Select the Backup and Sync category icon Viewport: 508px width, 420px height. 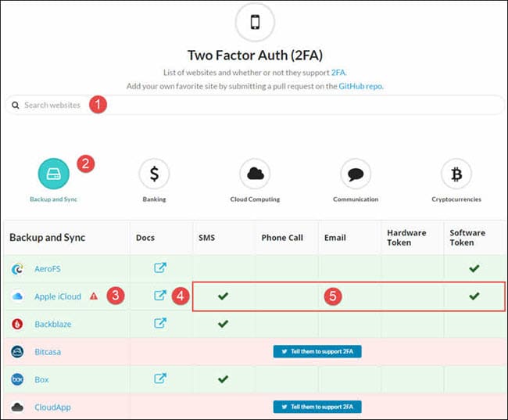53,174
